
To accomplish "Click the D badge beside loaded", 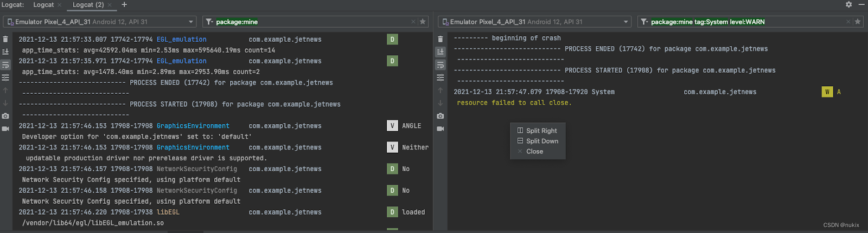I will [x=392, y=212].
